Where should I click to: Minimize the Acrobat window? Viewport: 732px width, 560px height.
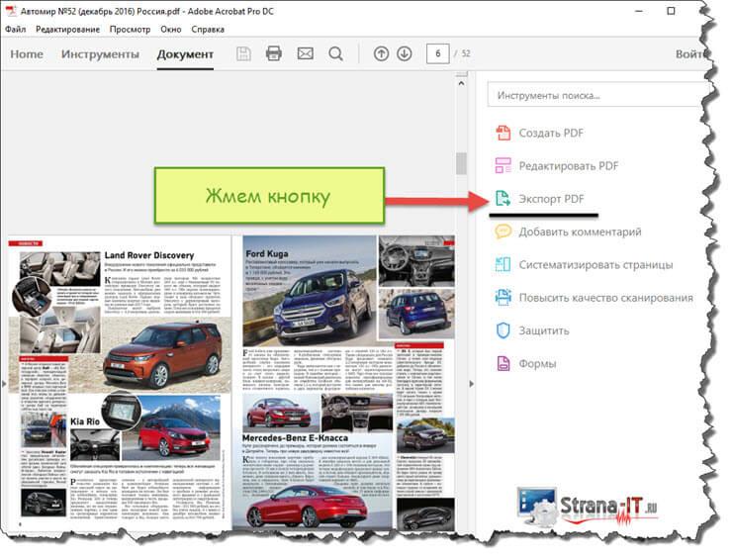coord(639,11)
